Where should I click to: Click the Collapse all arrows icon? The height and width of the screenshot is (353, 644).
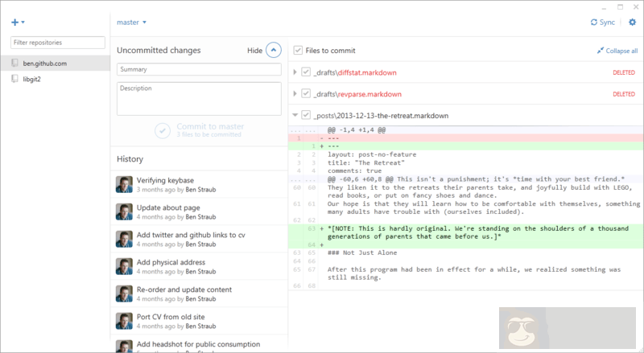(600, 51)
